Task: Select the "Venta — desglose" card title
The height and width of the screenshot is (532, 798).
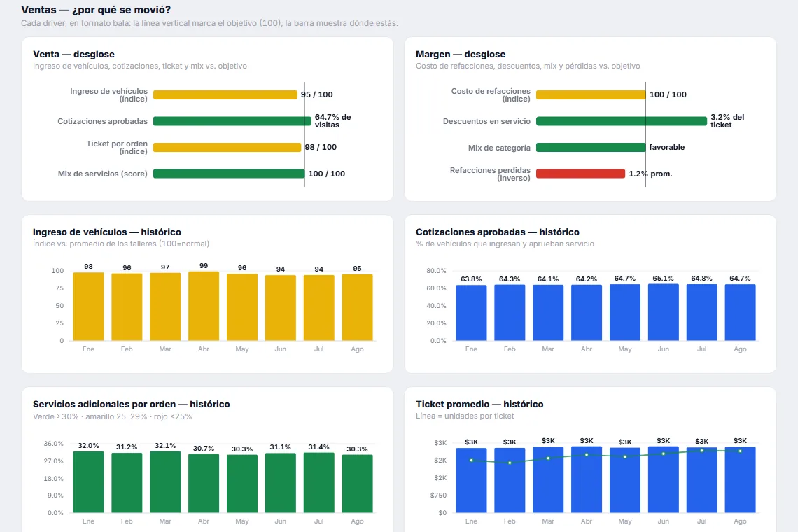Action: [73, 55]
